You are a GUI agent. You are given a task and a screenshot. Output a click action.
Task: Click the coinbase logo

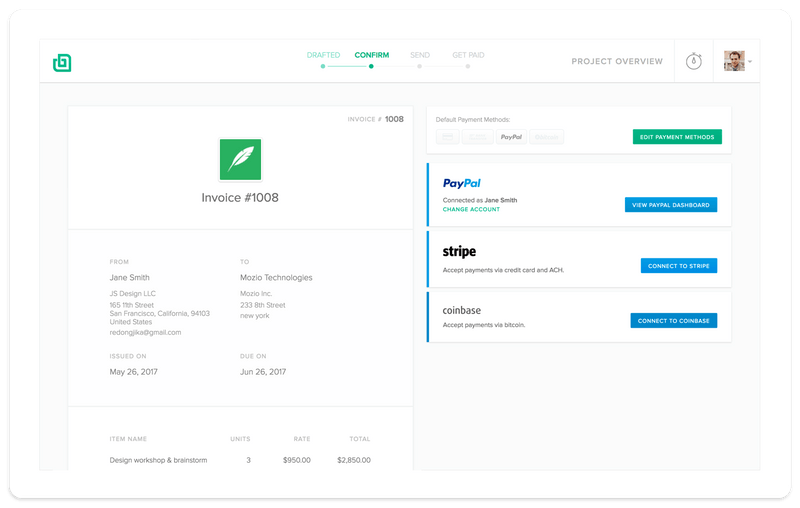pyautogui.click(x=462, y=310)
